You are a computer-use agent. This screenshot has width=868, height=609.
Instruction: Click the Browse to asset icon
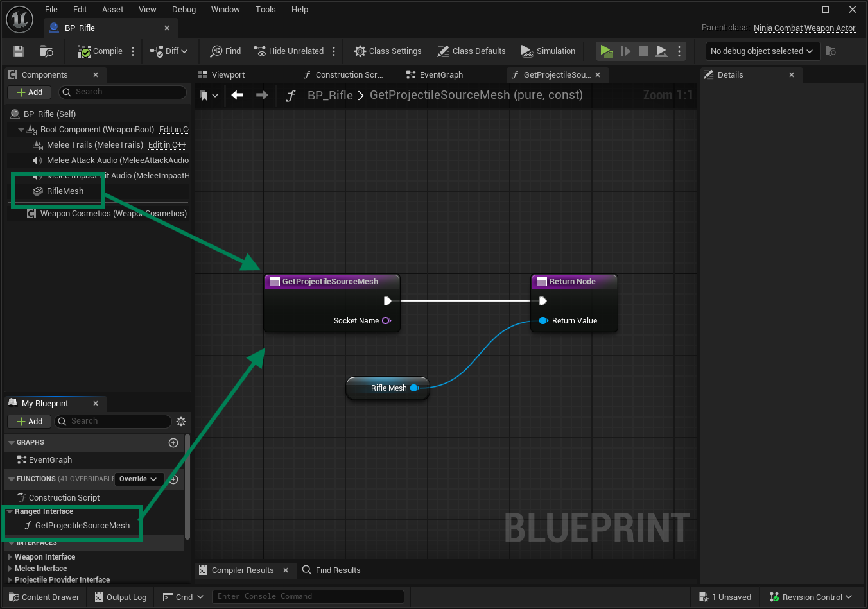(x=46, y=51)
